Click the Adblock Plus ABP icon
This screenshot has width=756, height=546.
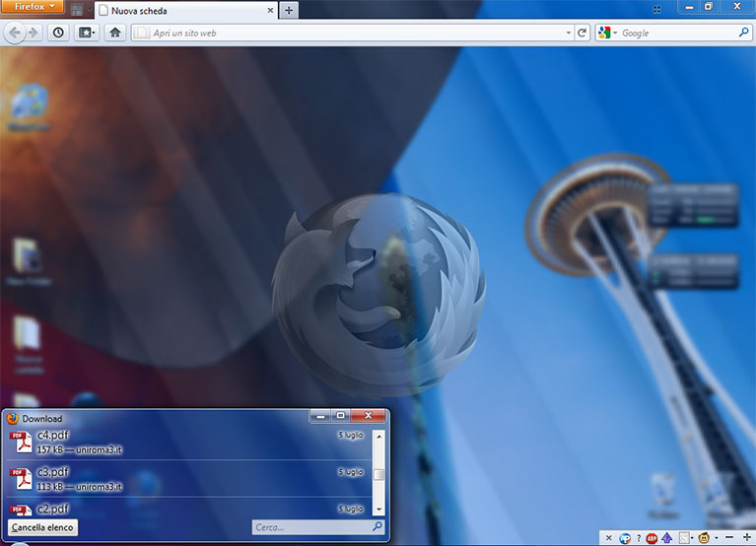[x=652, y=538]
